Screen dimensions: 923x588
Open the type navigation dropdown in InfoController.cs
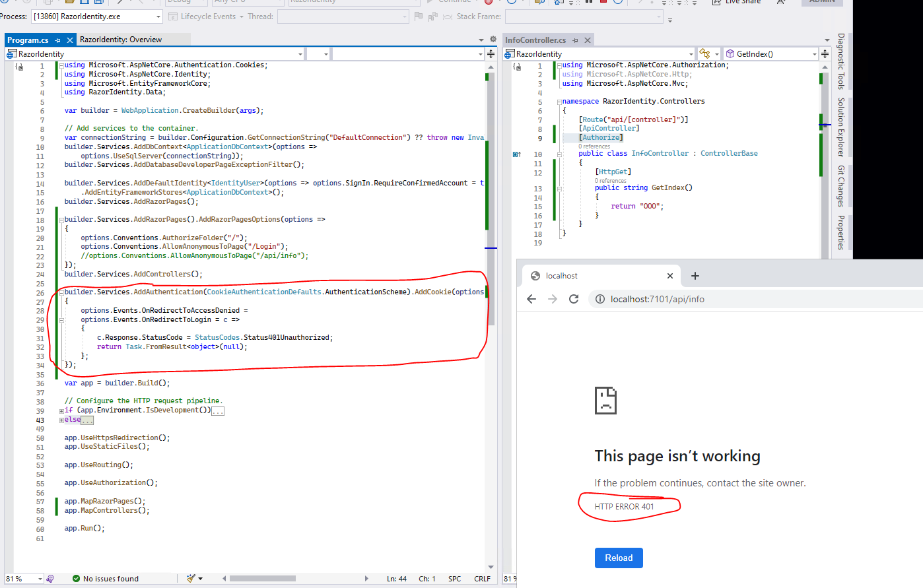708,53
